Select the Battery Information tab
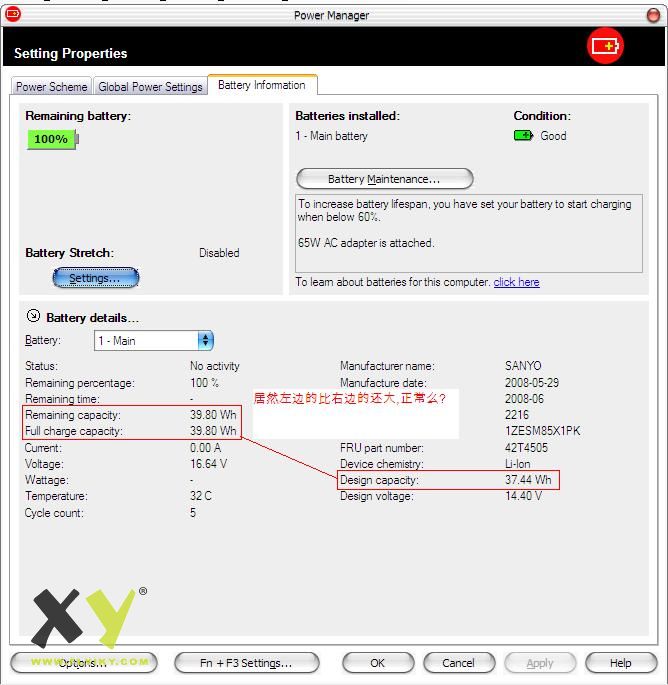Viewport: 668px width, 685px height. (262, 85)
